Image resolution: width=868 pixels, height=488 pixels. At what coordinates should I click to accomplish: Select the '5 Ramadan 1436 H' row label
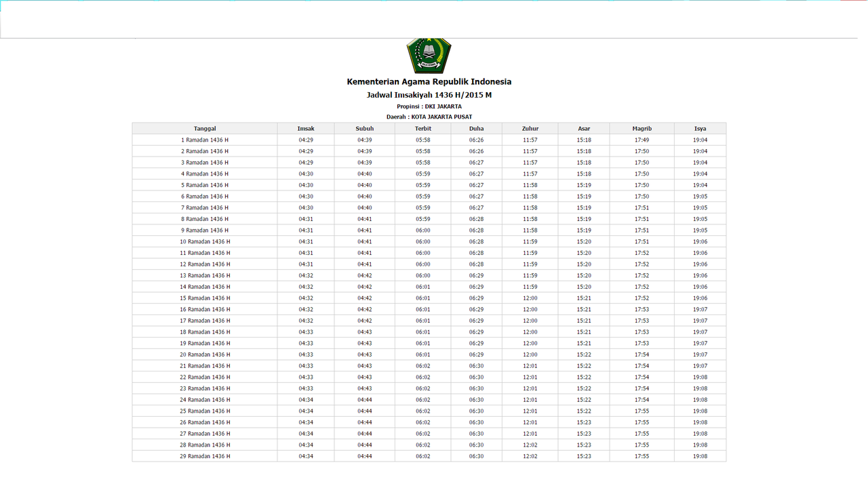pyautogui.click(x=205, y=185)
